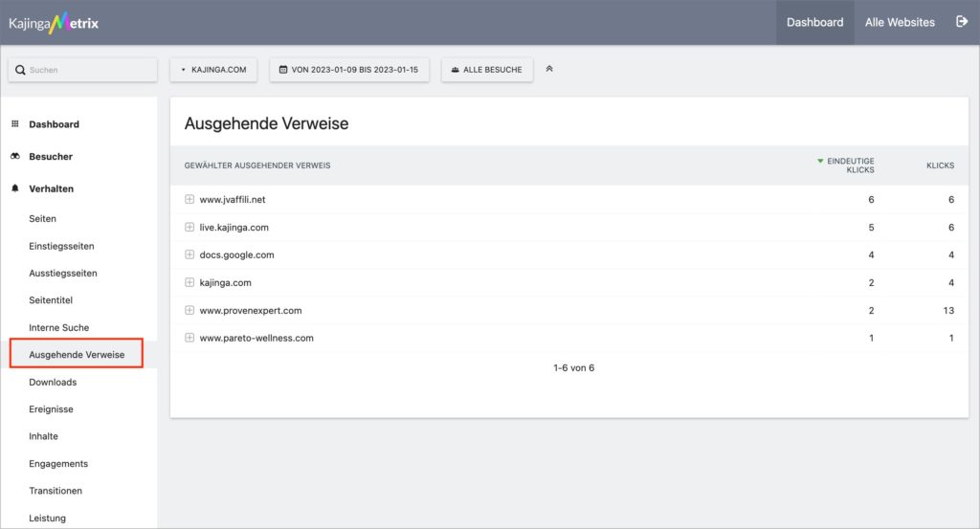980x529 pixels.
Task: Sort by Eindeutige Klicks column
Action: pos(846,165)
